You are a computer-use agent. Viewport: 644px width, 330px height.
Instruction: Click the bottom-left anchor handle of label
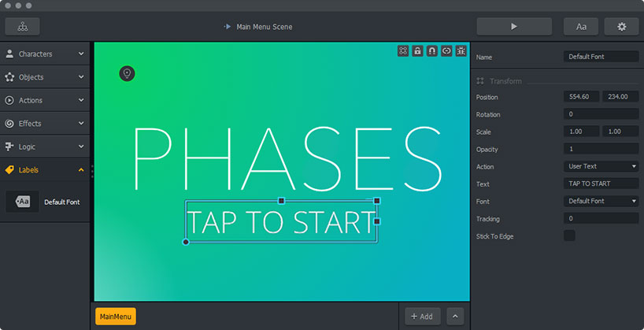coord(186,242)
